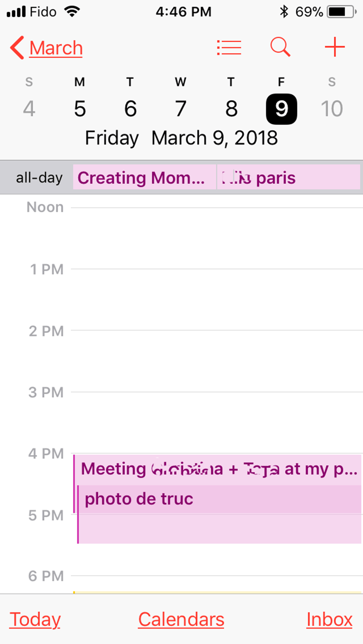Tap the Bluetooth status icon
The height and width of the screenshot is (644, 363).
coord(284,12)
